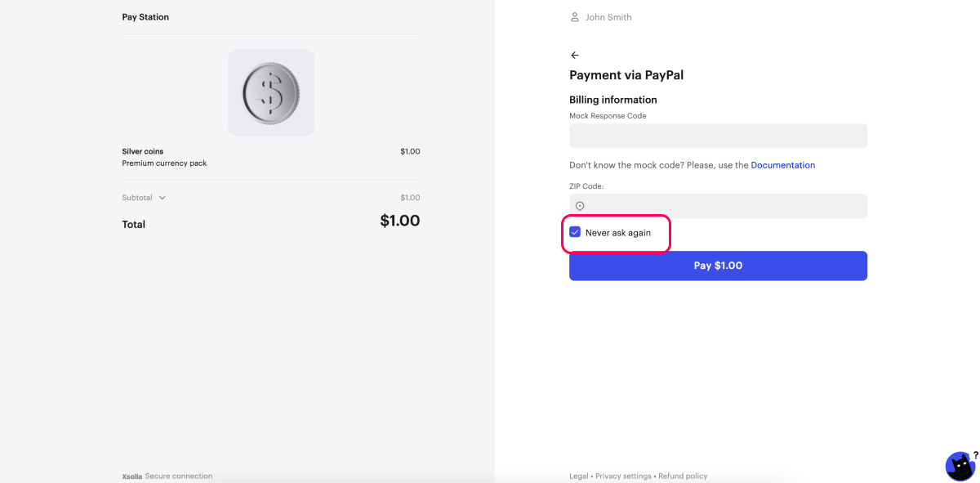This screenshot has height=483, width=980.
Task: Click the back arrow above Payment via PayPal
Action: pyautogui.click(x=574, y=56)
